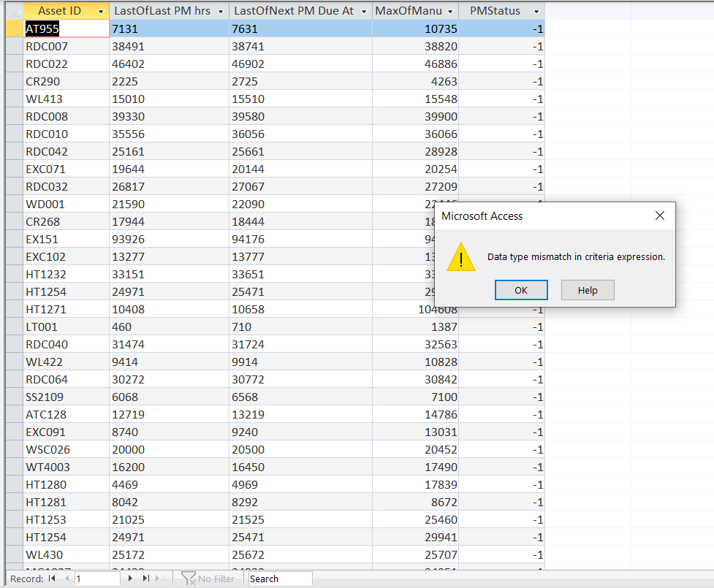Open the PMStatus filter dropdown
This screenshot has width=714, height=588.
pyautogui.click(x=536, y=10)
